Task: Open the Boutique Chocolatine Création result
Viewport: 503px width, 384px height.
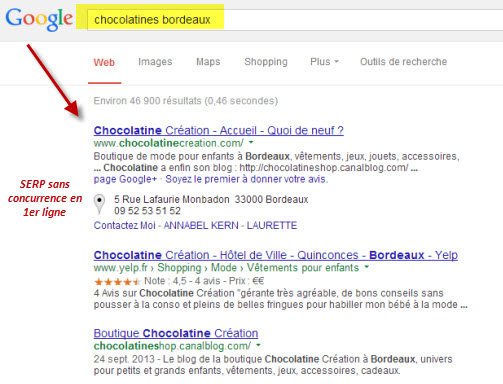Action: (x=176, y=333)
